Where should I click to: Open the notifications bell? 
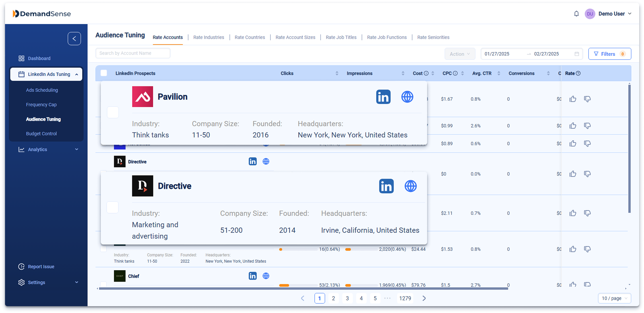(x=576, y=14)
